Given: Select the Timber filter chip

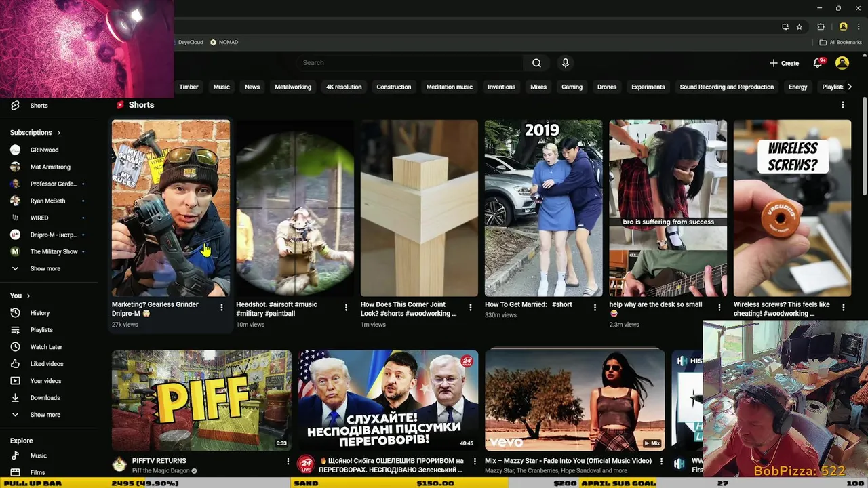Looking at the screenshot, I should coord(189,87).
